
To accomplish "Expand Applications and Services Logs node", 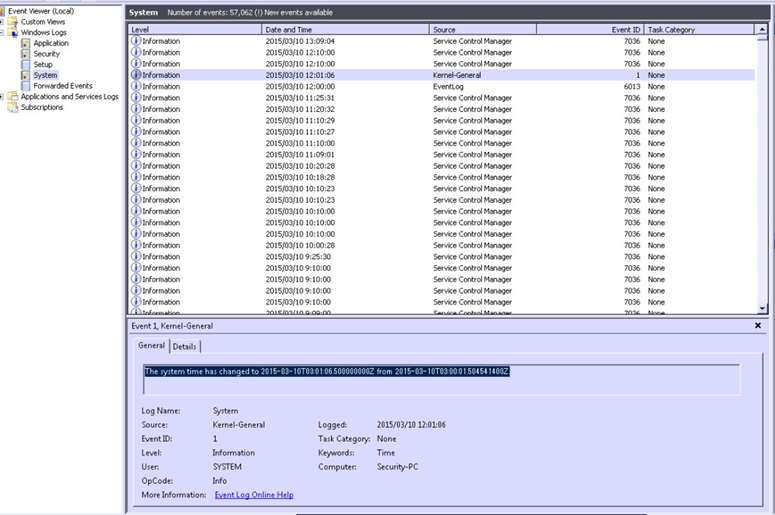I will (x=3, y=97).
